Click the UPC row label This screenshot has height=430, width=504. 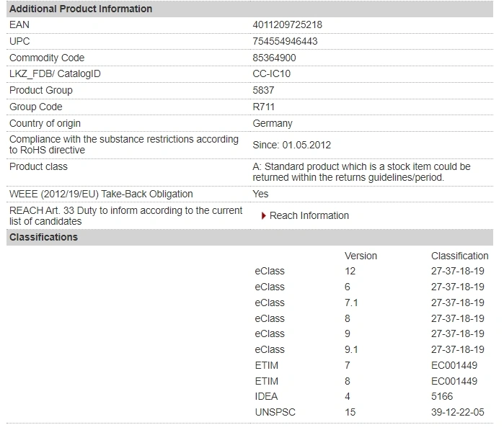tap(19, 41)
